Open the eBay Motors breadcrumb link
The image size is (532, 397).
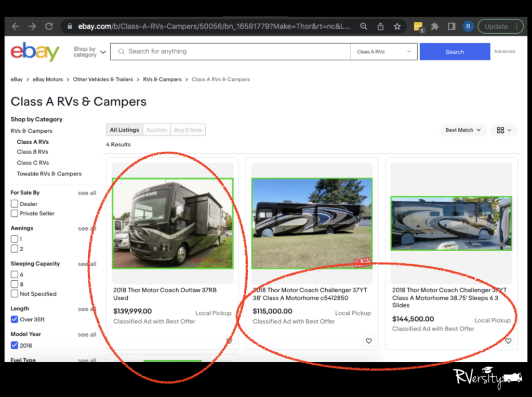(x=47, y=79)
